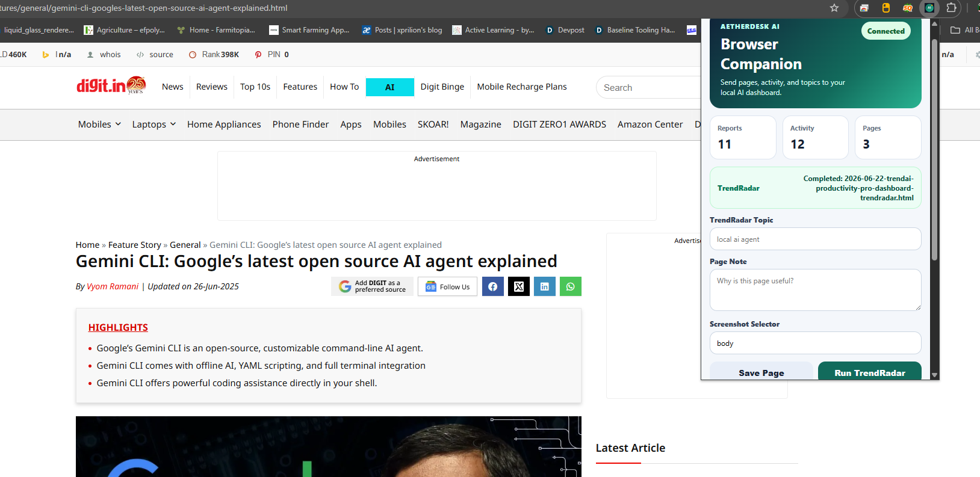
Task: Bookmark this page with the star icon
Action: coord(834,8)
